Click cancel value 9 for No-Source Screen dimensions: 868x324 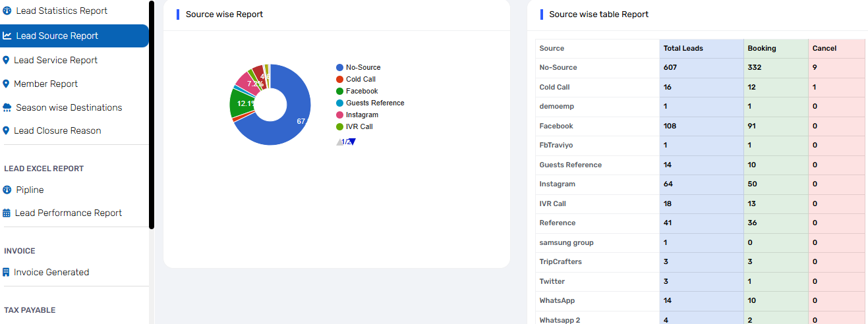click(x=815, y=67)
